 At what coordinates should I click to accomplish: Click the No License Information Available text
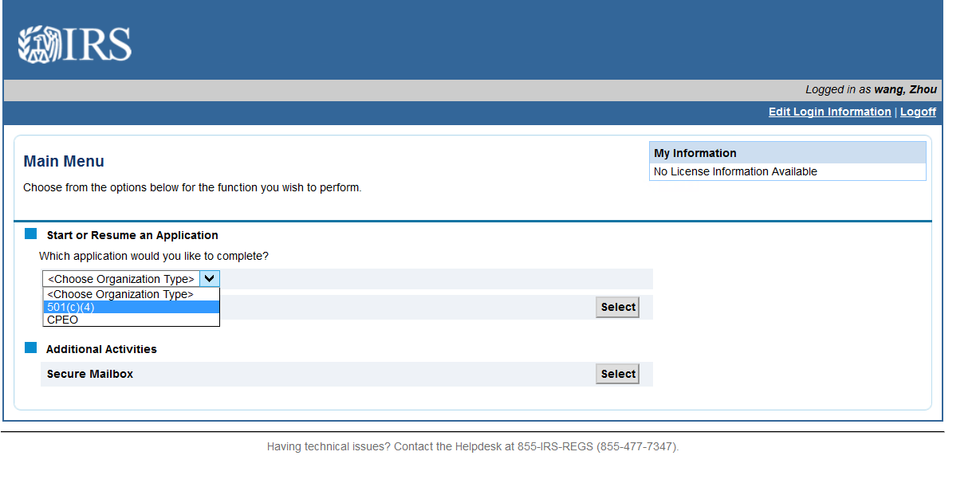coord(735,171)
